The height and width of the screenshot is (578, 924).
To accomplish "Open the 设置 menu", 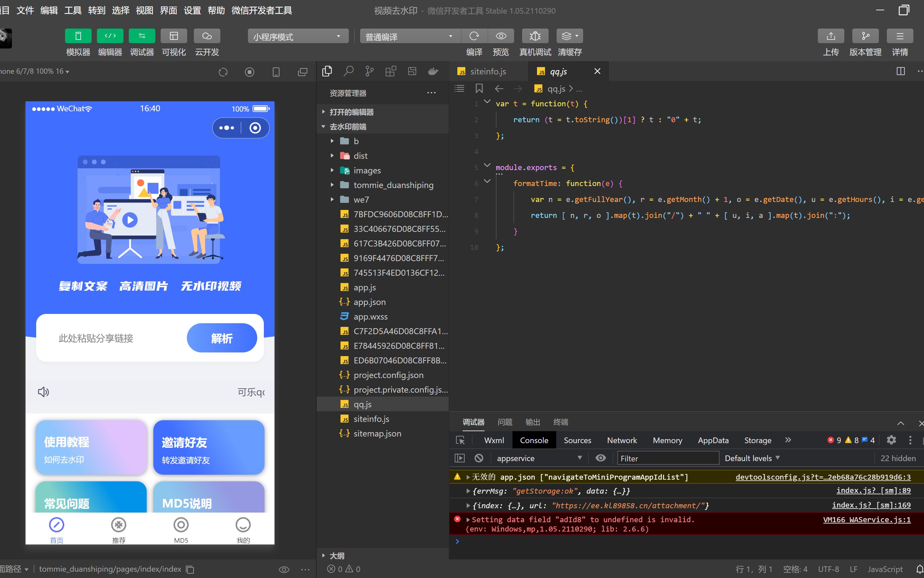I will point(192,10).
